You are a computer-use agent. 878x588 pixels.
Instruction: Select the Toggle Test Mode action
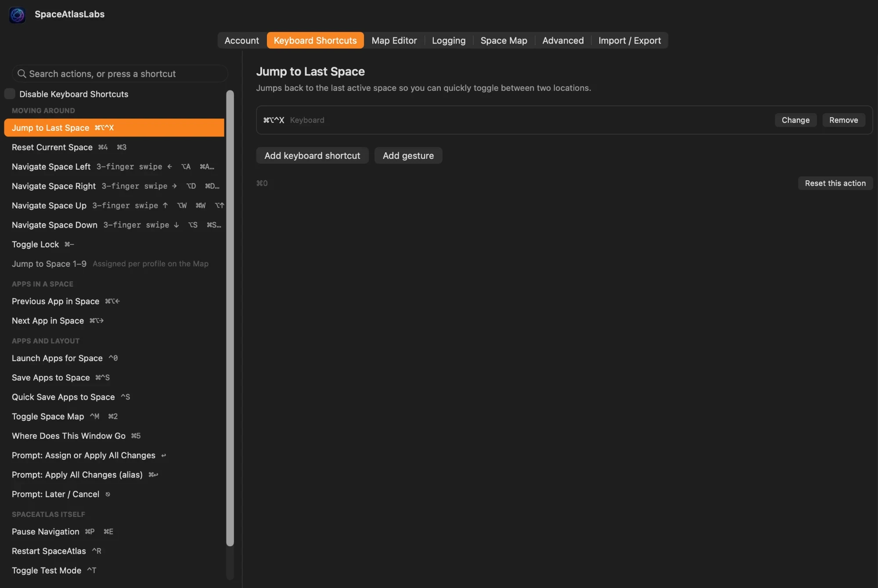(114, 570)
